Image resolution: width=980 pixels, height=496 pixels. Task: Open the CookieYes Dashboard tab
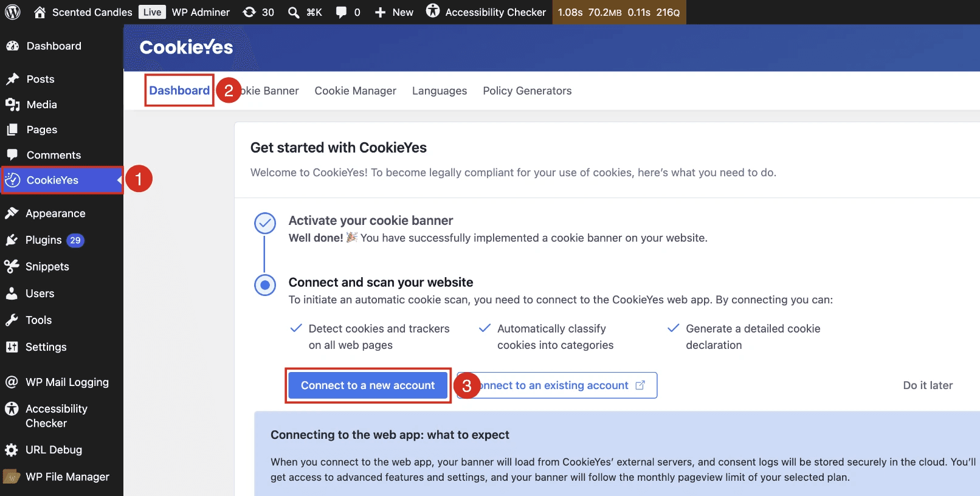pyautogui.click(x=179, y=91)
